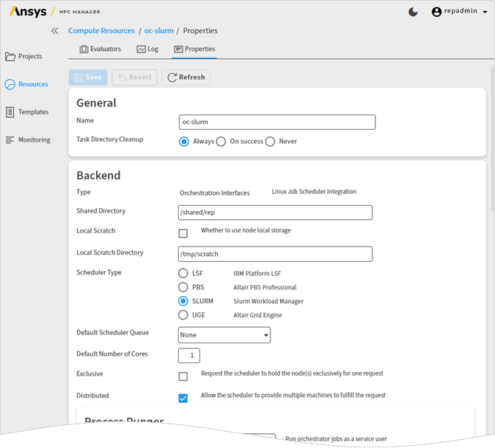Image resolution: width=495 pixels, height=448 pixels.
Task: Click the Shared Directory input field
Action: (275, 213)
